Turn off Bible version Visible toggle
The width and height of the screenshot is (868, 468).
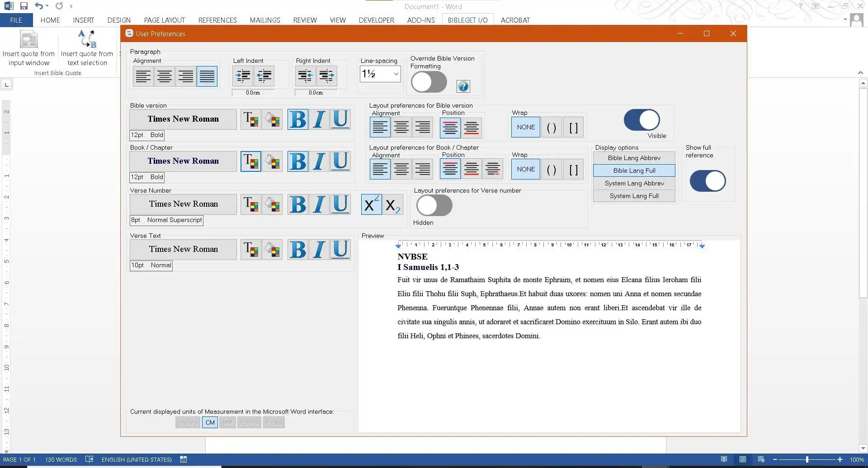tap(642, 120)
